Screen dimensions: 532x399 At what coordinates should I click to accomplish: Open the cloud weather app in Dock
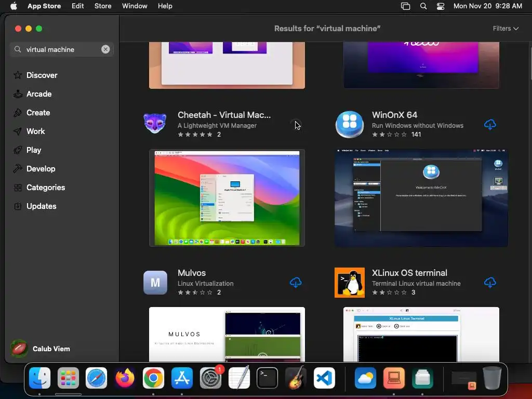365,378
